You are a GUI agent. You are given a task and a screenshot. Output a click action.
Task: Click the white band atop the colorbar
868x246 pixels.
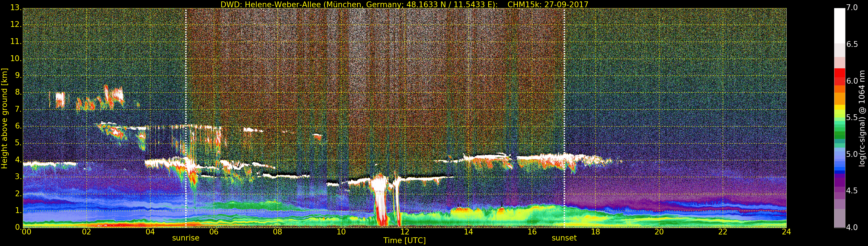[x=839, y=25]
